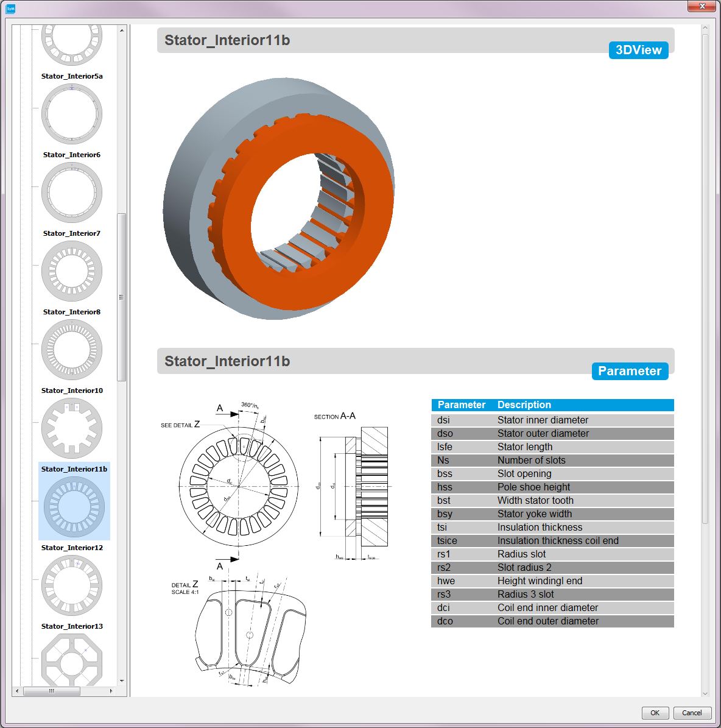Click the 3D stator model preview
721x728 pixels.
(x=278, y=199)
